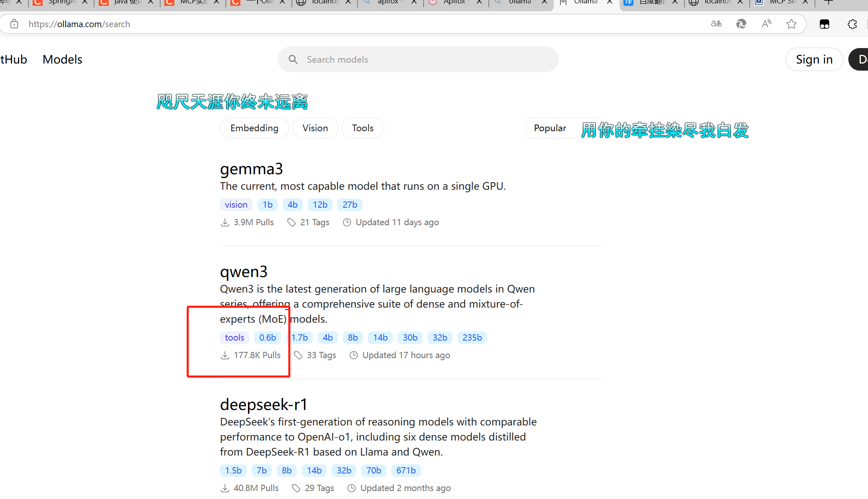This screenshot has width=868, height=499.
Task: Open the gemma3 model link
Action: pos(251,169)
